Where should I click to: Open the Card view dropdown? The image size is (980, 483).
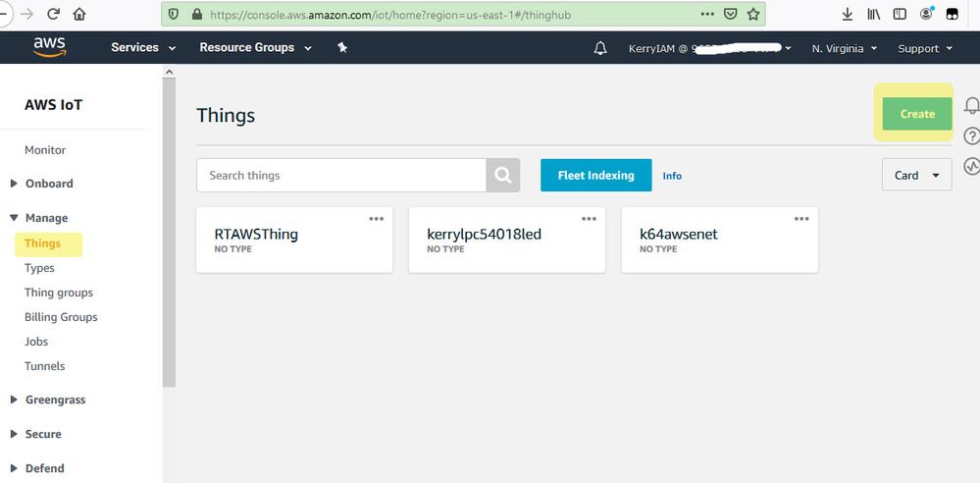pyautogui.click(x=916, y=176)
